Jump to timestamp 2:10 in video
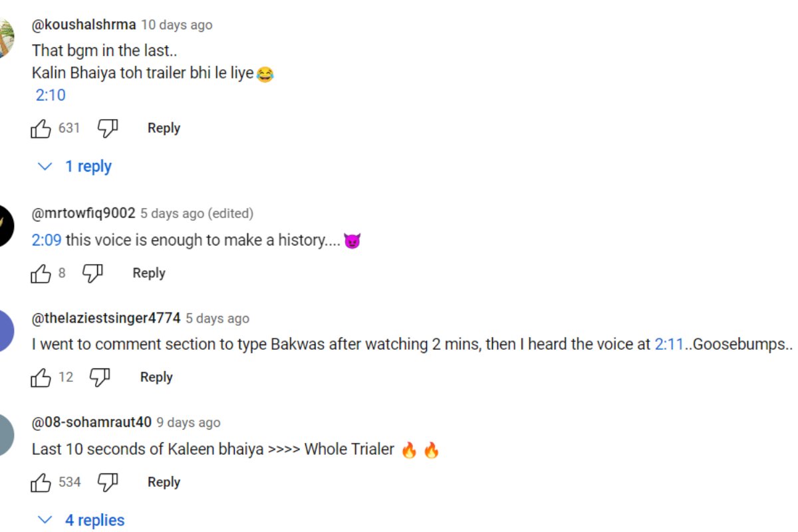 [51, 95]
